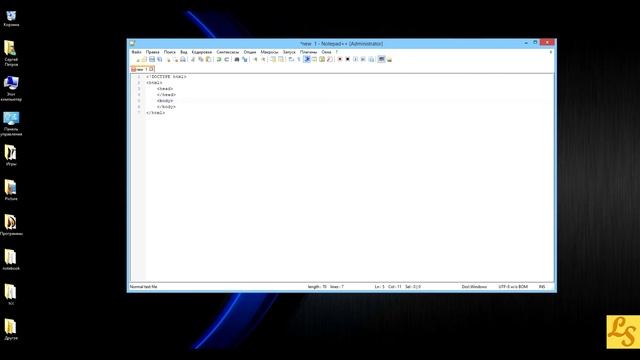Toggle Word wrap in the toolbar

[x=291, y=60]
